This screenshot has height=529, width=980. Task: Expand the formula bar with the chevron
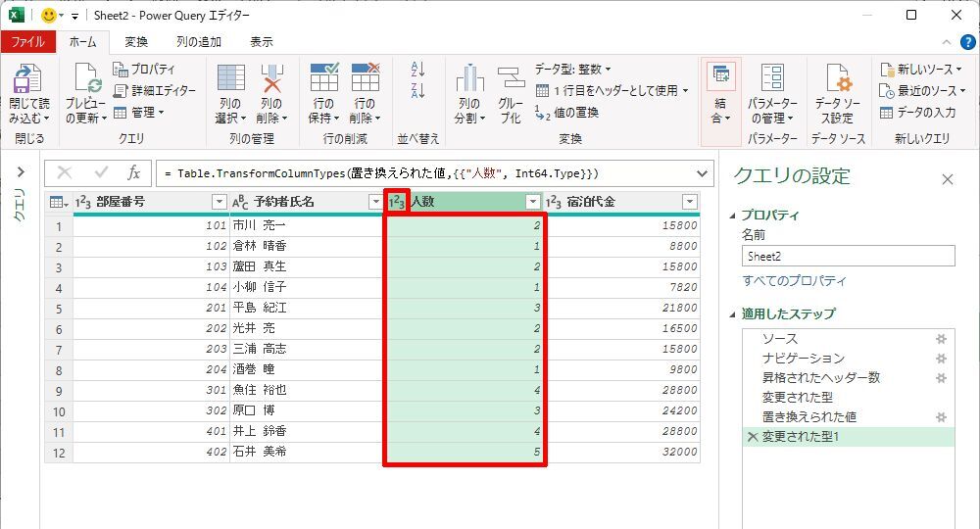702,173
